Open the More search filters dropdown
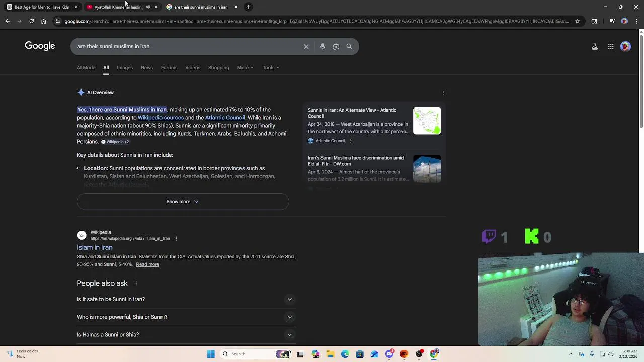 [x=245, y=68]
